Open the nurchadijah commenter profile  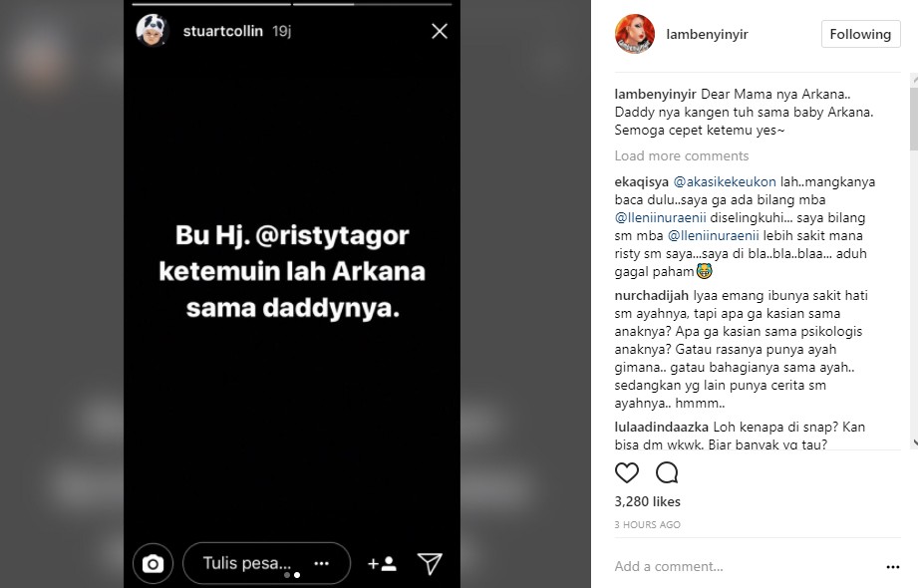(652, 296)
